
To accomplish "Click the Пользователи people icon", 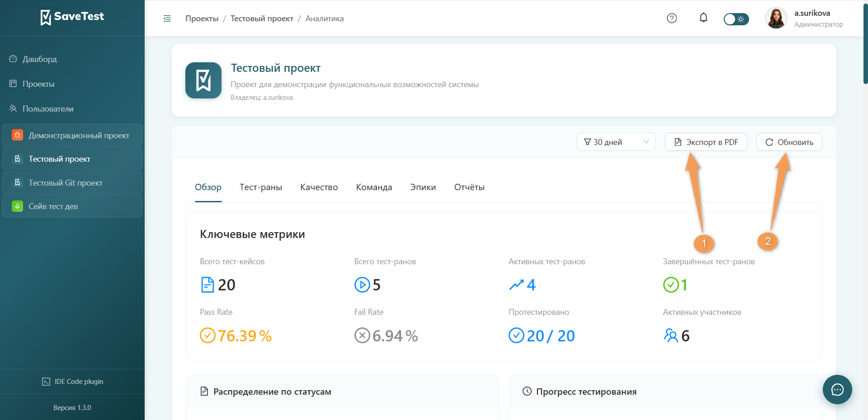I will 13,108.
